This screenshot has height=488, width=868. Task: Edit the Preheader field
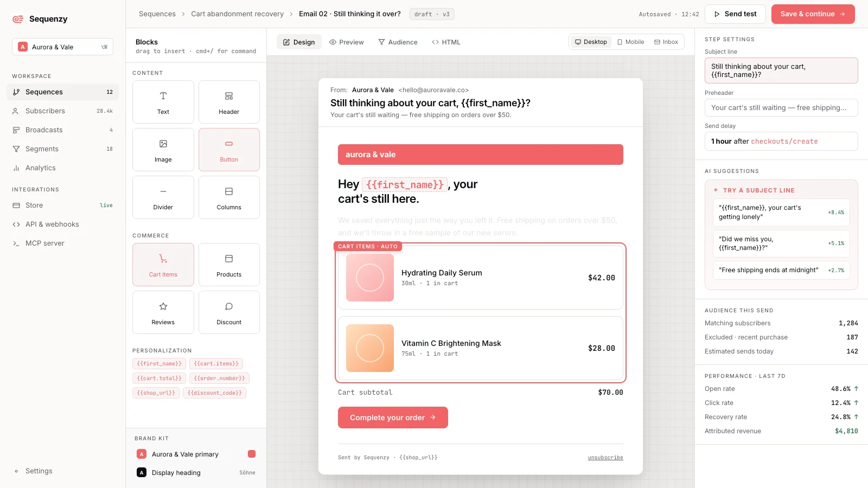(781, 107)
